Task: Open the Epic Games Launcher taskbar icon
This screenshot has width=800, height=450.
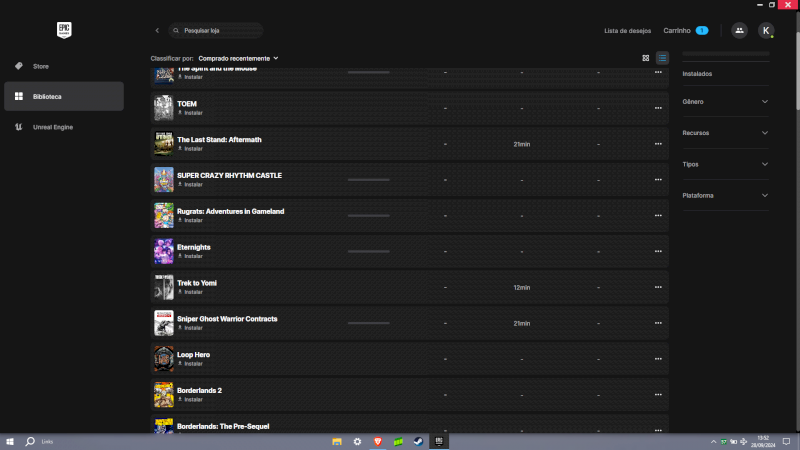Action: click(439, 442)
